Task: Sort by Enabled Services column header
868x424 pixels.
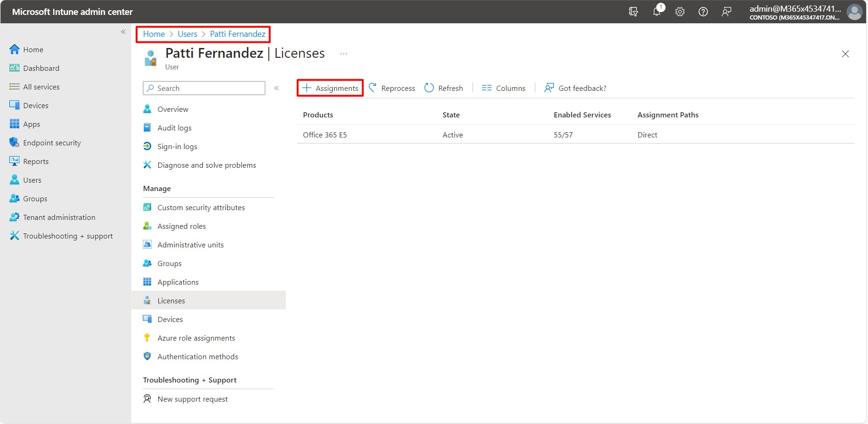Action: pos(582,115)
